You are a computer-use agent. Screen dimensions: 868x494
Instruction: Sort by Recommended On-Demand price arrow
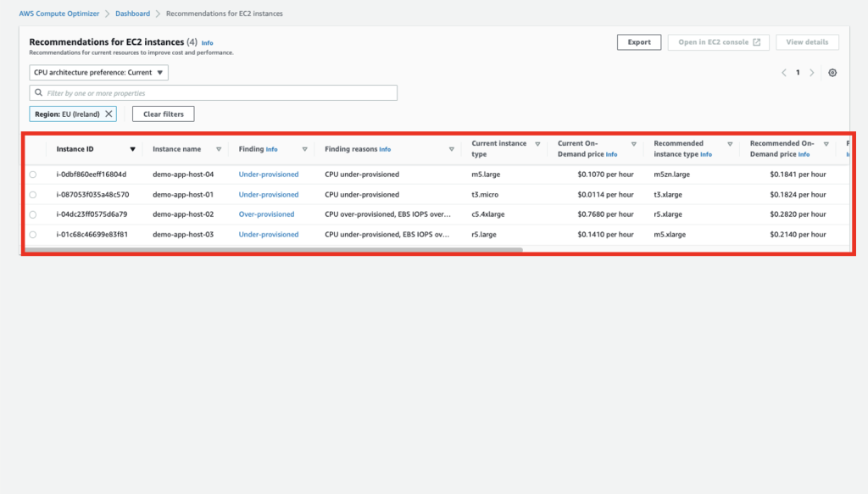(x=826, y=144)
